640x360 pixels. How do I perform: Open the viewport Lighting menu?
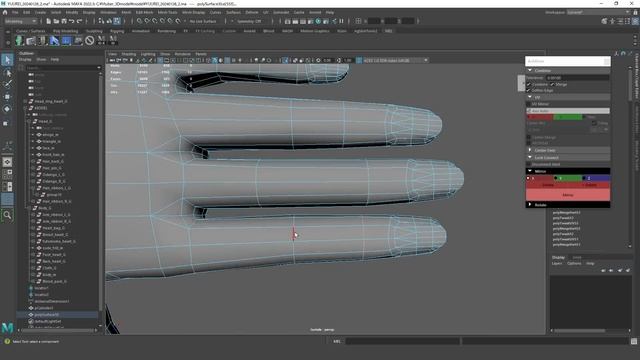(148, 54)
